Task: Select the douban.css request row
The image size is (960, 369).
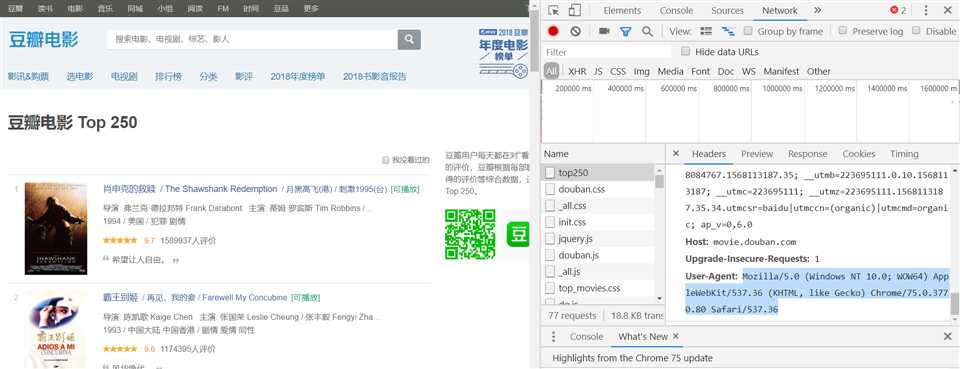Action: [x=598, y=189]
